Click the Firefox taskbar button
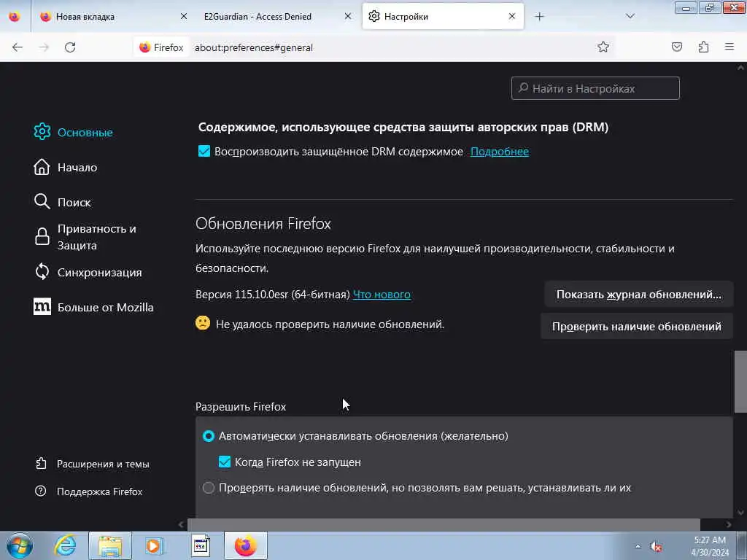747x560 pixels. pyautogui.click(x=246, y=545)
